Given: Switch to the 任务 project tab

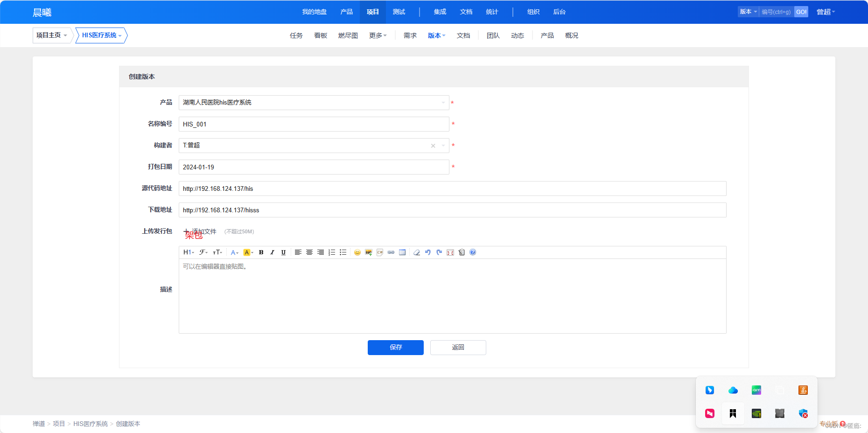Looking at the screenshot, I should tap(296, 35).
